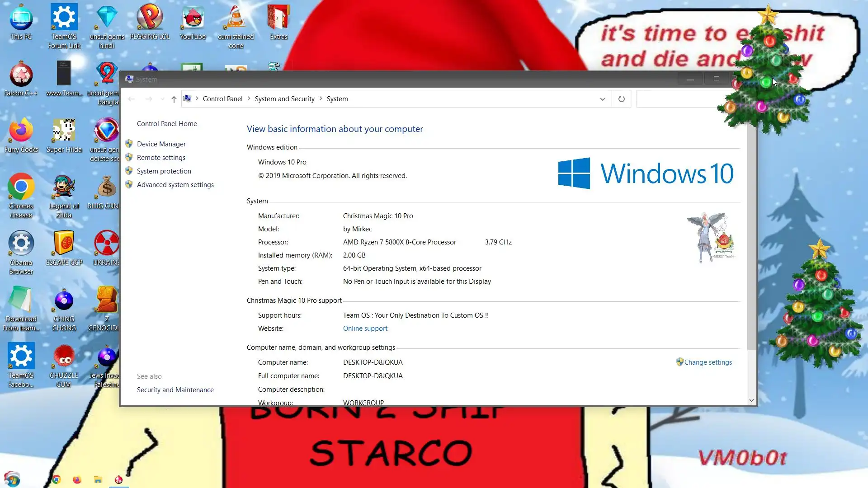Click the scroll down arrow of scrollbar
The height and width of the screenshot is (488, 868).
pos(751,400)
